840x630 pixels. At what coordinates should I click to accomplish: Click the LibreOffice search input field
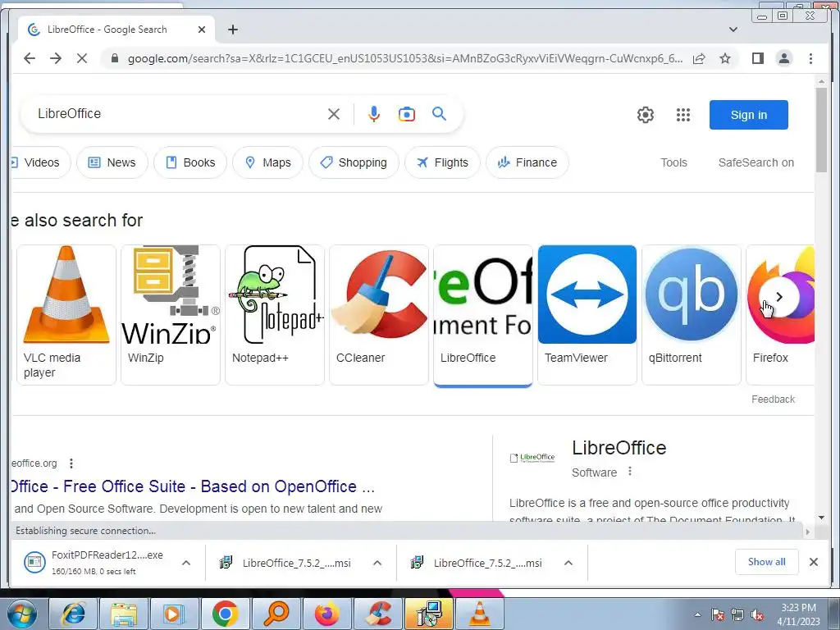pos(177,113)
